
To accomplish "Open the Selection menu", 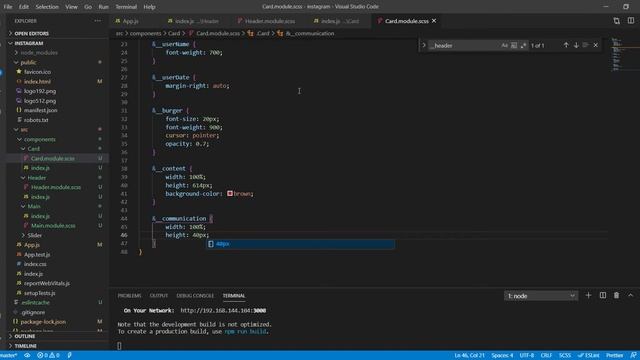I will click(x=47, y=7).
